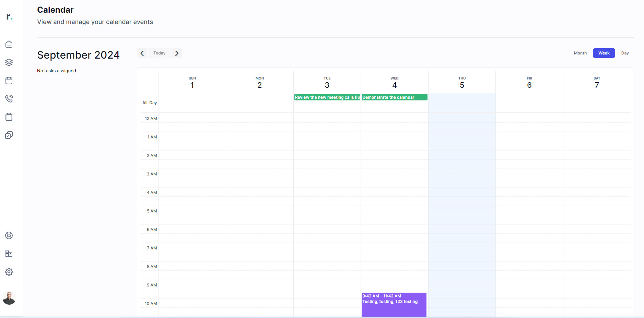Image resolution: width=644 pixels, height=318 pixels.
Task: Open the Calls section via the phone icon
Action: [9, 98]
